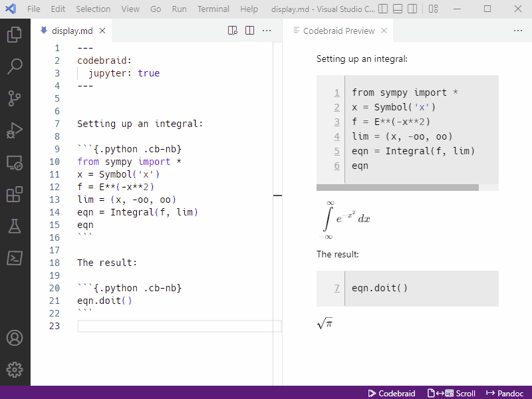
Task: Click 'codebraid:' on editor line 2
Action: click(x=104, y=61)
